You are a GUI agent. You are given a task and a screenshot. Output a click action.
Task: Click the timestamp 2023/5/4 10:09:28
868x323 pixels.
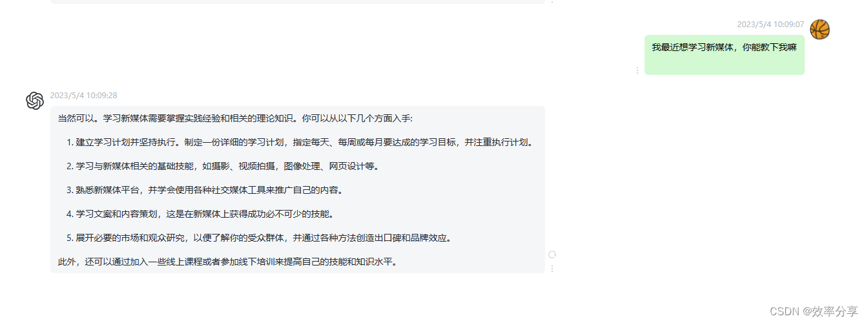pos(84,96)
